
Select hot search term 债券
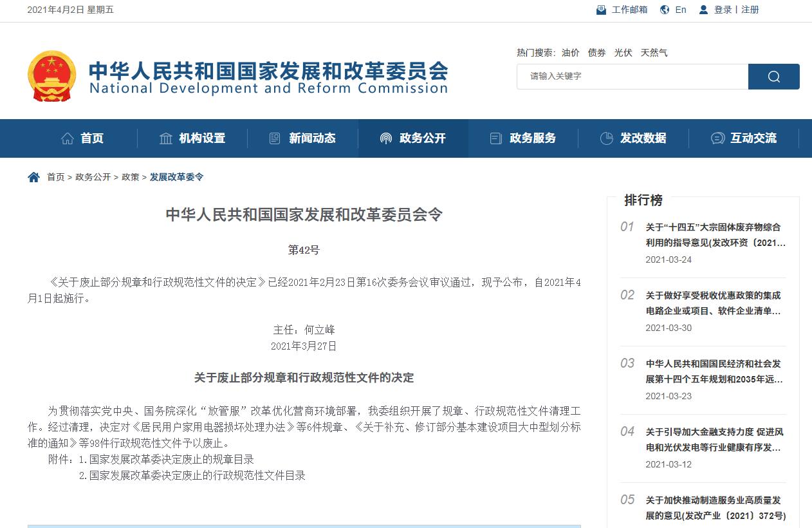coord(596,53)
